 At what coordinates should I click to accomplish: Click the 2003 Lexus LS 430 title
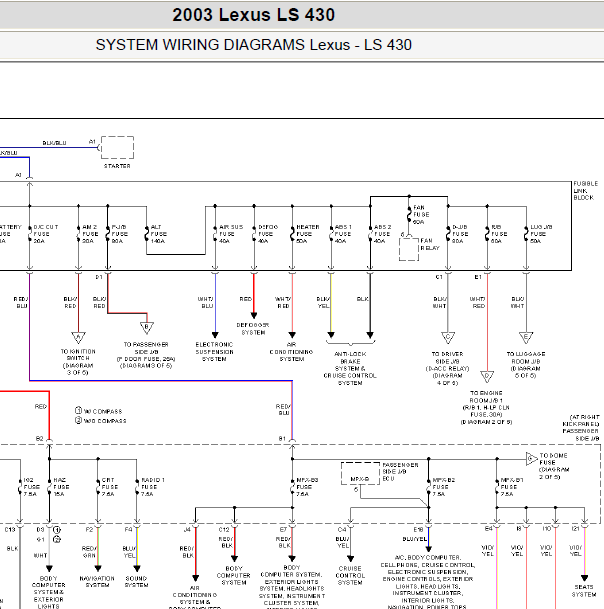[253, 15]
